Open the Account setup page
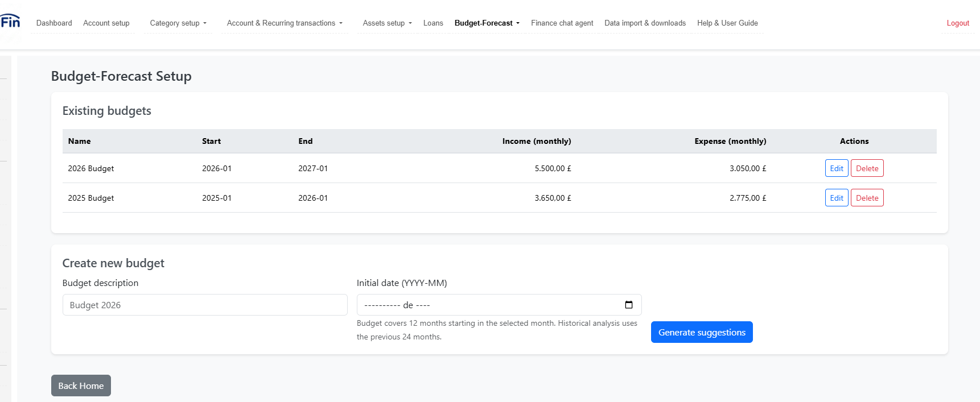The height and width of the screenshot is (402, 980). click(x=106, y=23)
